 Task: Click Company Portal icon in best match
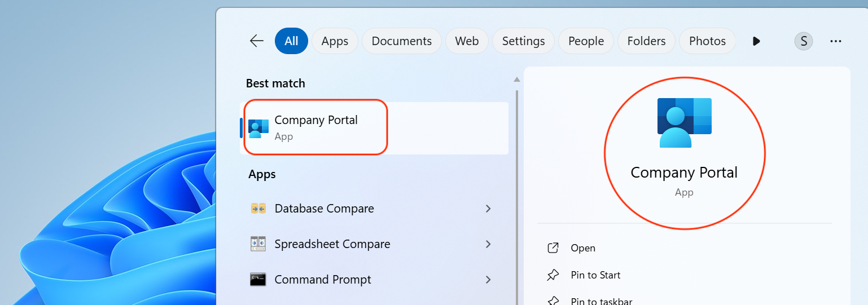[x=258, y=129]
